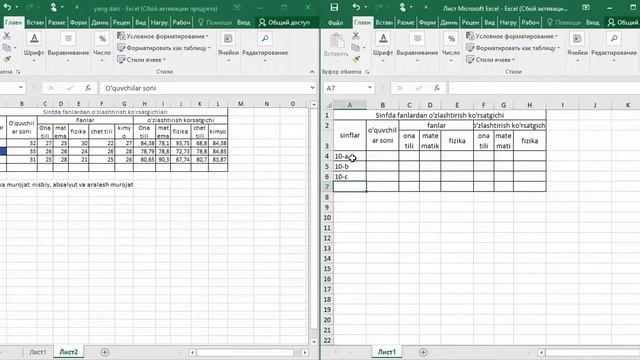640x360 pixels.
Task: Insert function fx in left window formula bar
Action: coord(88,88)
